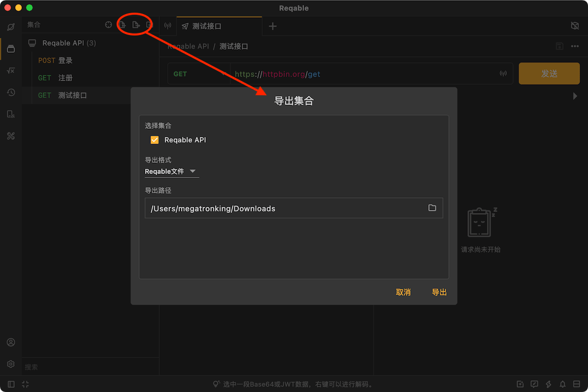Browse for export path with the folder icon
This screenshot has height=392, width=588.
pyautogui.click(x=432, y=208)
